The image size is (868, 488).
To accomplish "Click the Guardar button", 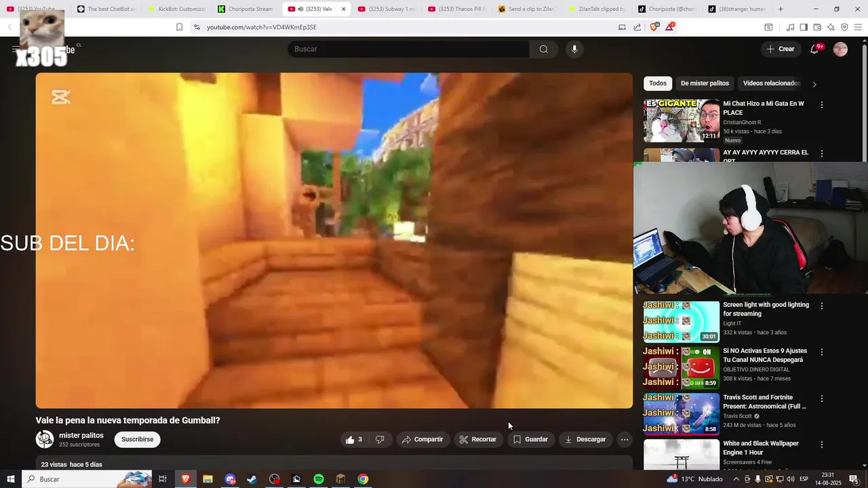I will 530,439.
